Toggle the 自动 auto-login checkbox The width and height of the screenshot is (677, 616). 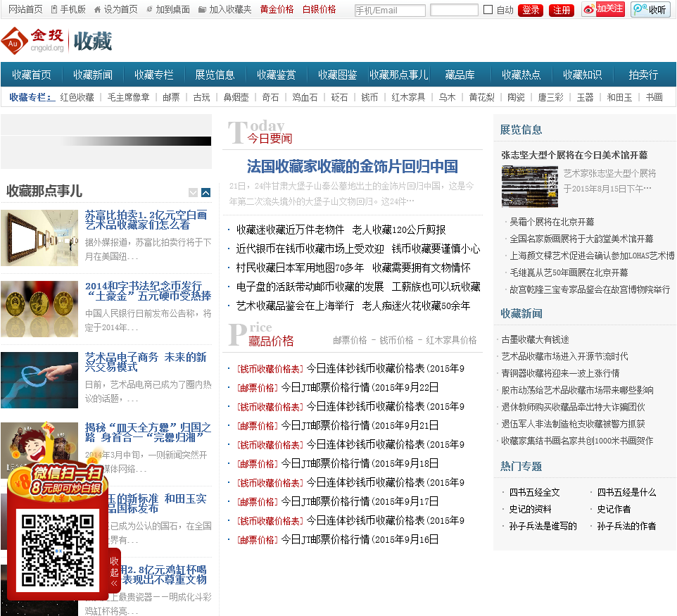[488, 9]
